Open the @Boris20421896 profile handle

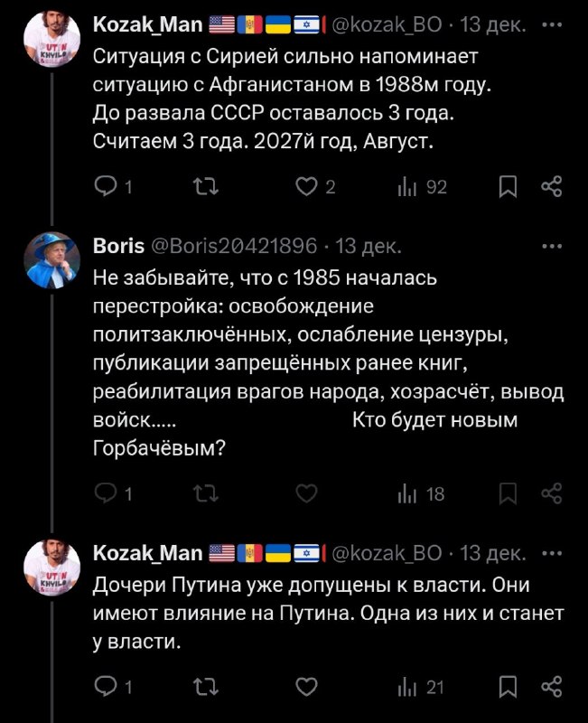(x=234, y=246)
